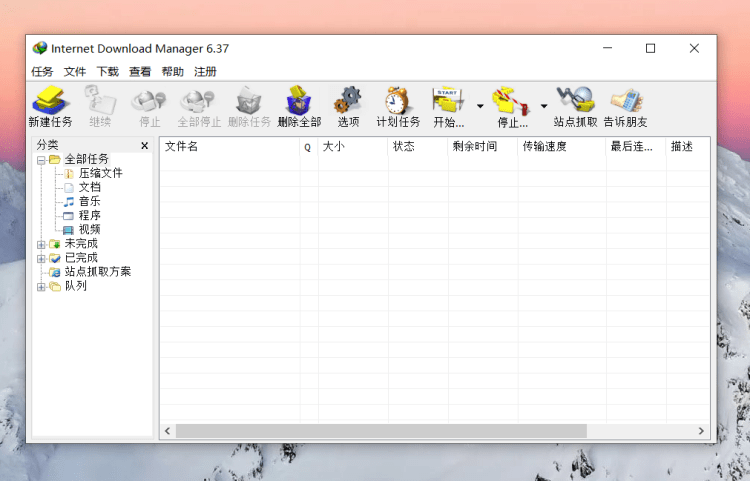The width and height of the screenshot is (750, 481).
Task: Sort by the 描述 column header
Action: click(x=688, y=146)
